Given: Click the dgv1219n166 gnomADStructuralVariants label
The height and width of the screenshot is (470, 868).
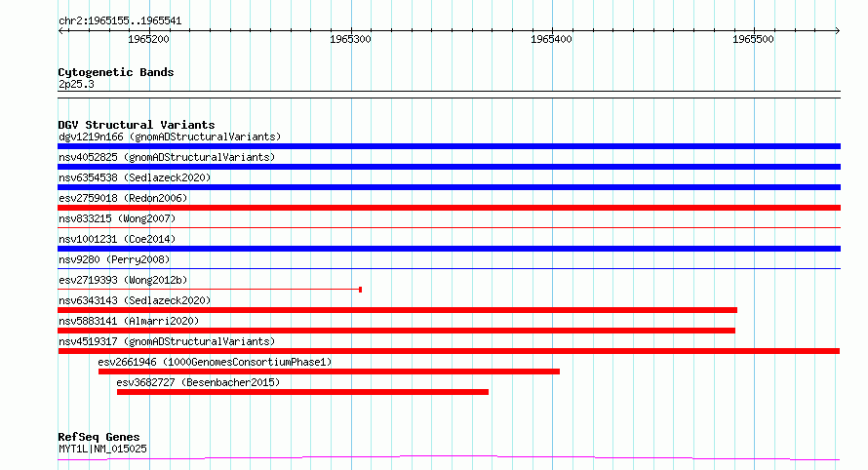Looking at the screenshot, I should 170,137.
